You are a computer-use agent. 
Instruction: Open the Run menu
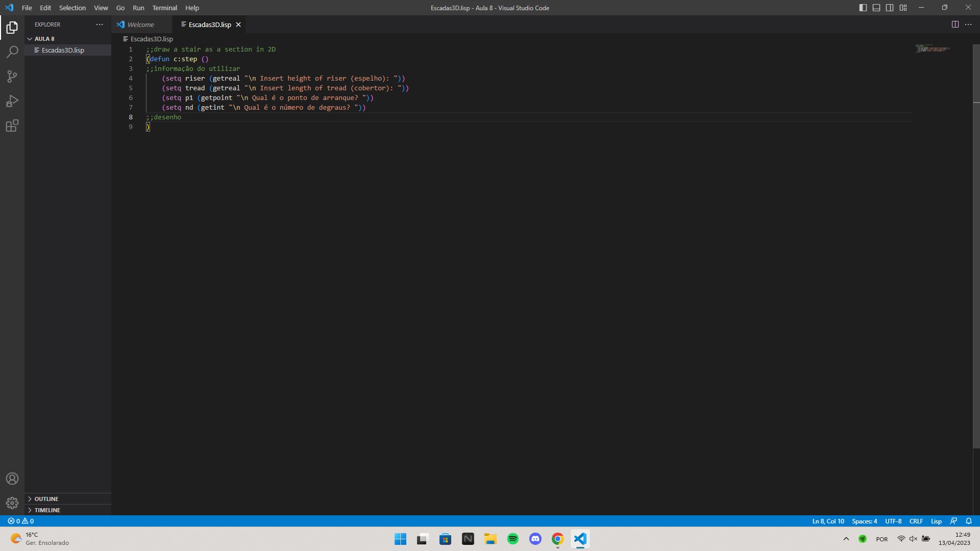[x=138, y=8]
